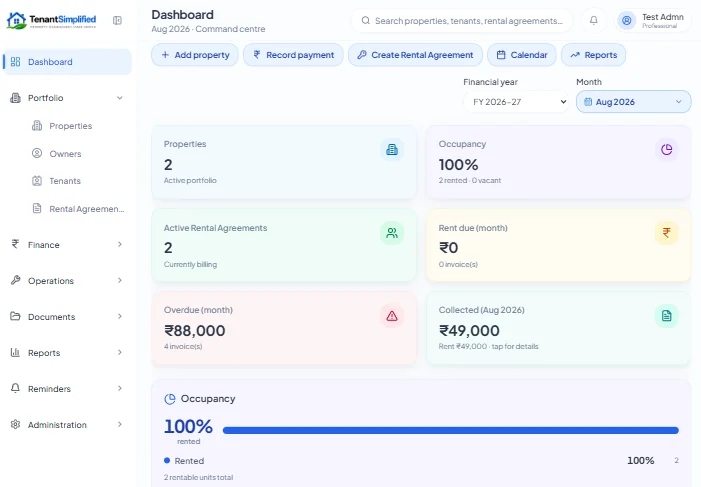Expand the Reminders section chevron

point(120,388)
